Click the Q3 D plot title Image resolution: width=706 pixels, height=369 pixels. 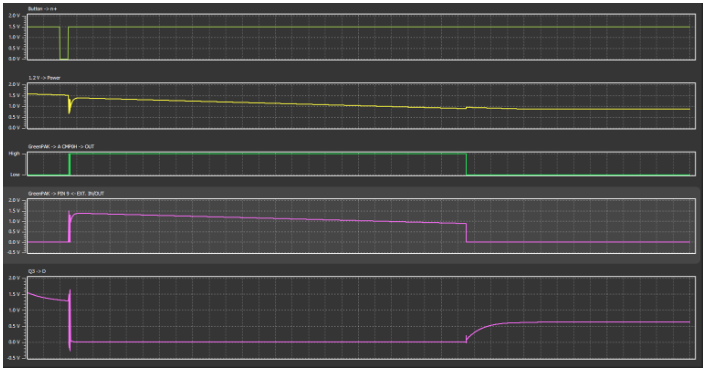pyautogui.click(x=37, y=271)
